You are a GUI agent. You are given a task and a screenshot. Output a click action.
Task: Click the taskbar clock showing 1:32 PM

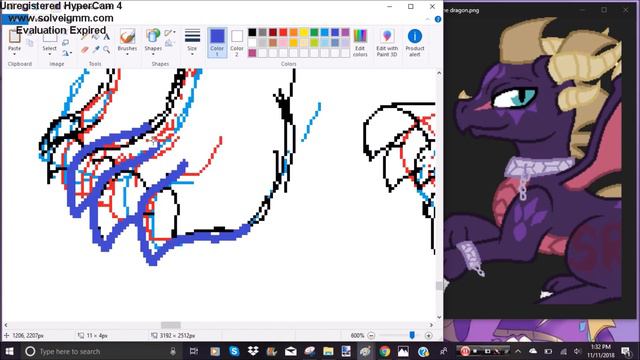[x=601, y=351]
